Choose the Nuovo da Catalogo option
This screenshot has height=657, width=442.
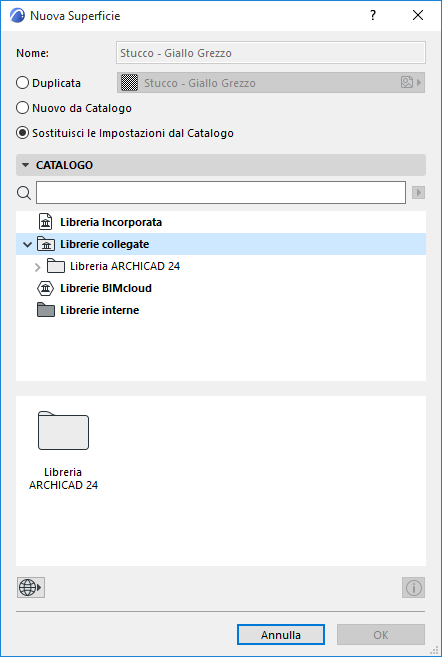point(22,108)
